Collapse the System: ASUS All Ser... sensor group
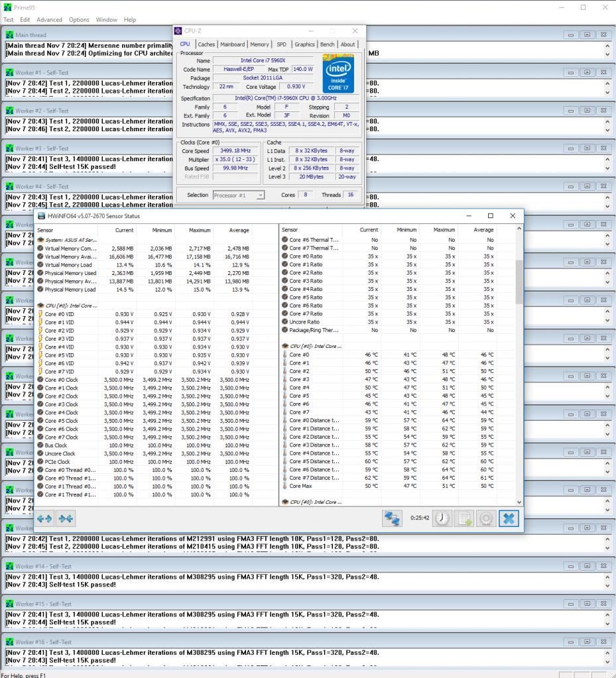This screenshot has width=616, height=678. [40, 240]
